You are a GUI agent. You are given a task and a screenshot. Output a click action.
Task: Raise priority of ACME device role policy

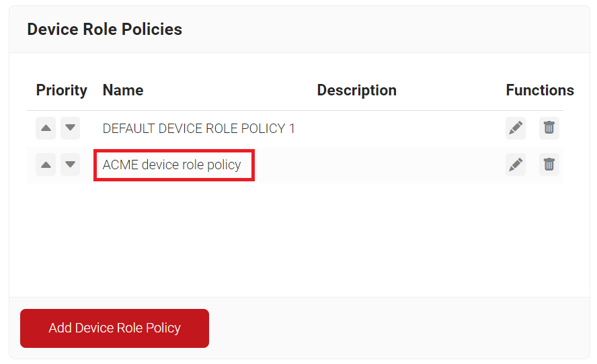pos(46,165)
